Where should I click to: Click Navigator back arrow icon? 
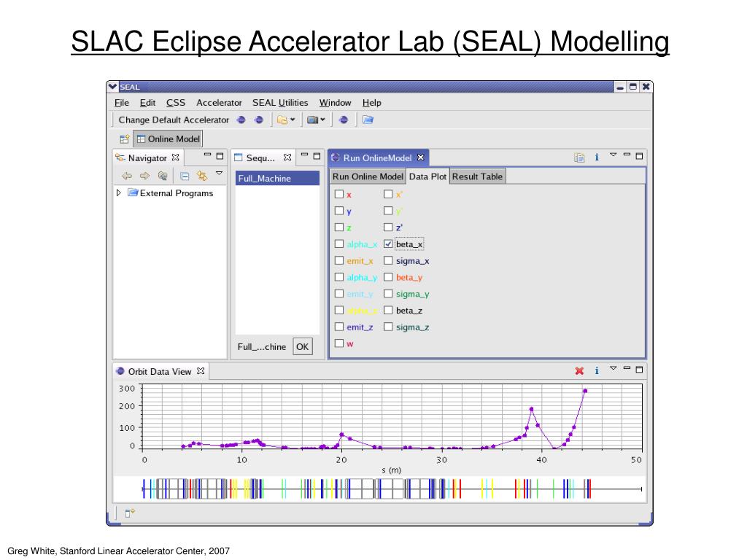click(127, 176)
